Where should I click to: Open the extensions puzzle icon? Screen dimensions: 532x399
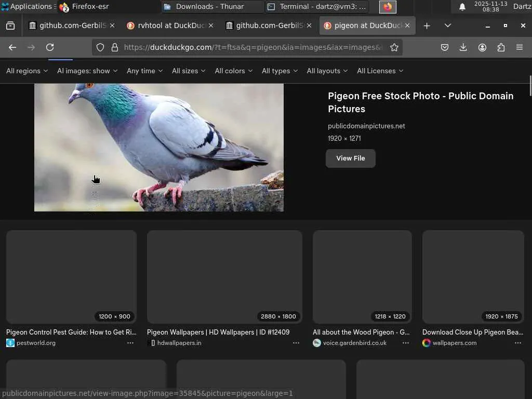[x=501, y=47]
